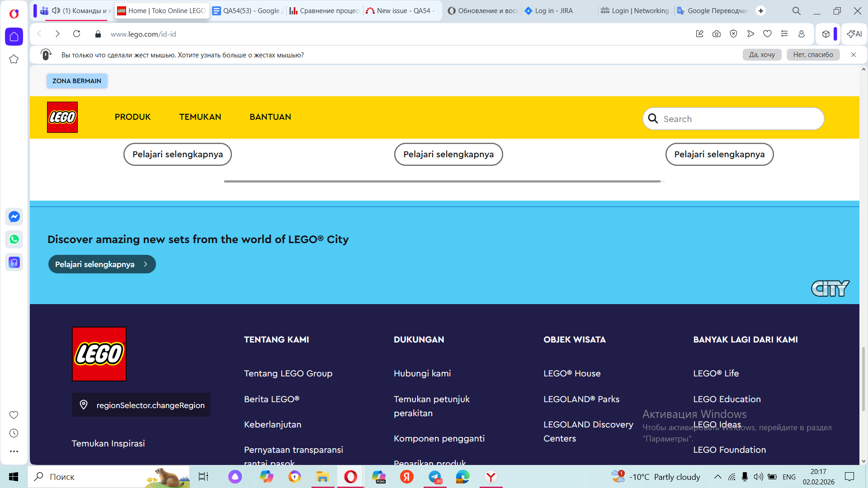Click the dark Pelajari selengkapnya City button
Image resolution: width=868 pixels, height=488 pixels.
102,264
